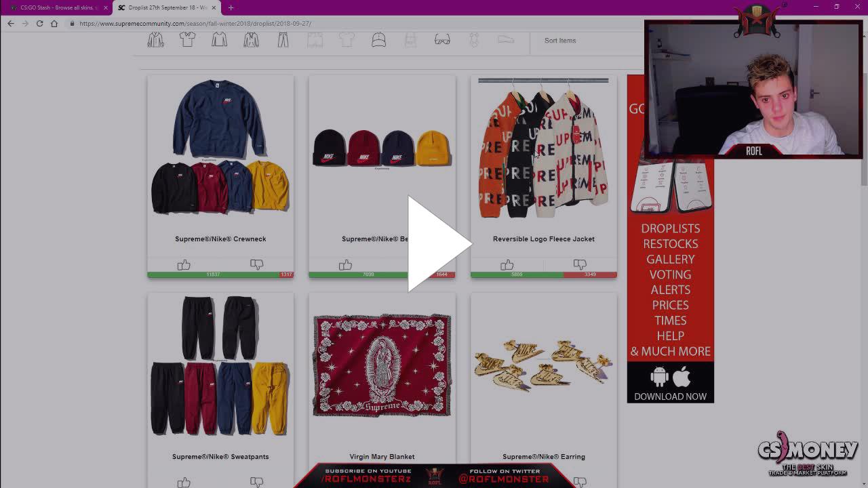The height and width of the screenshot is (488, 868).
Task: Close the Droplist 27th September tab
Action: (x=214, y=7)
